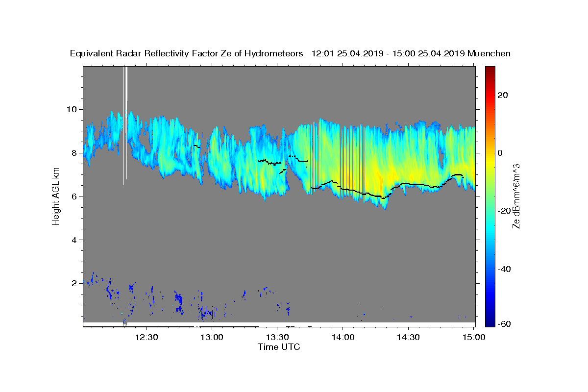This screenshot has height=392, width=588.
Task: Click the dark red top of colorbar
Action: [x=490, y=70]
